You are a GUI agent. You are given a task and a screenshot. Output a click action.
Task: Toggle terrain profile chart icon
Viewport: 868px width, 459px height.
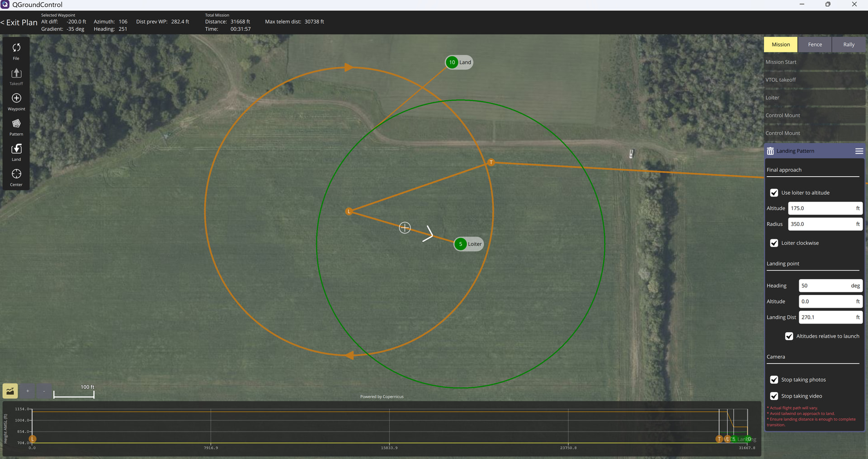[10, 391]
